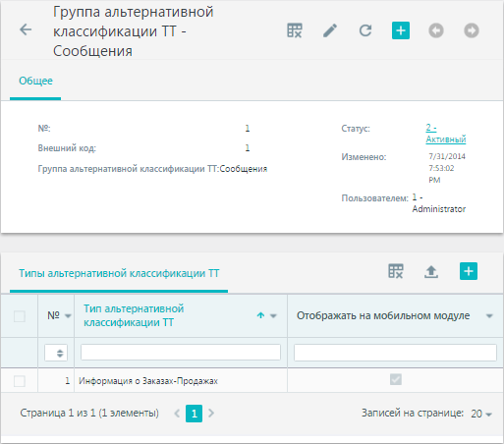Go to previous record with the grey circle arrow
The image size is (504, 444).
[436, 30]
